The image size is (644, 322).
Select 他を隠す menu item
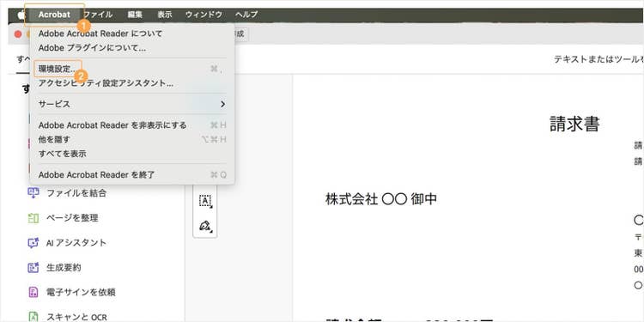(x=132, y=139)
